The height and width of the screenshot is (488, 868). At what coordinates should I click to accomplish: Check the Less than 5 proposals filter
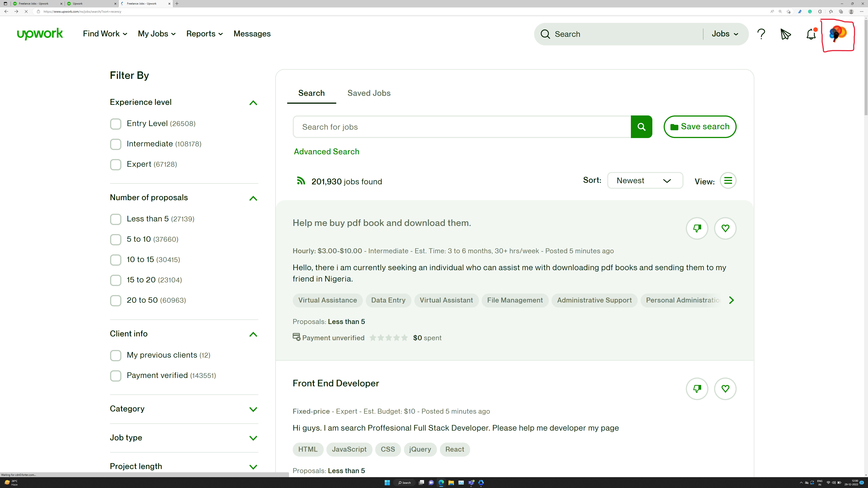[116, 219]
